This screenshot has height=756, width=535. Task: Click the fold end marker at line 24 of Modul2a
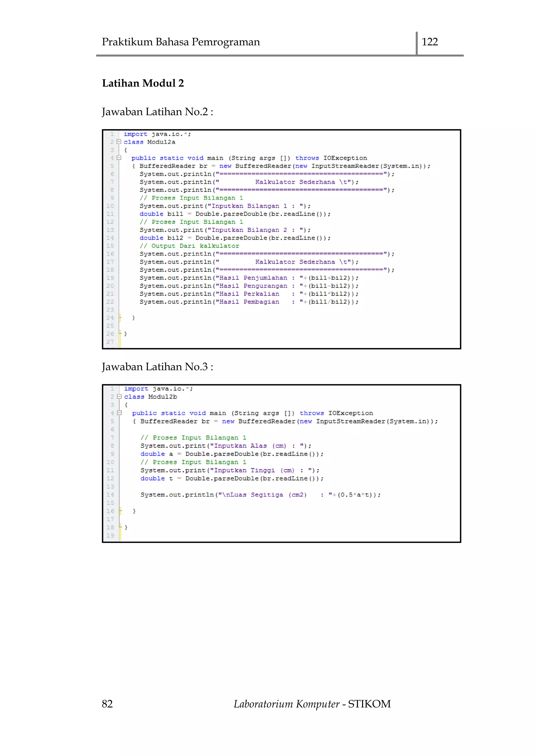120,318
